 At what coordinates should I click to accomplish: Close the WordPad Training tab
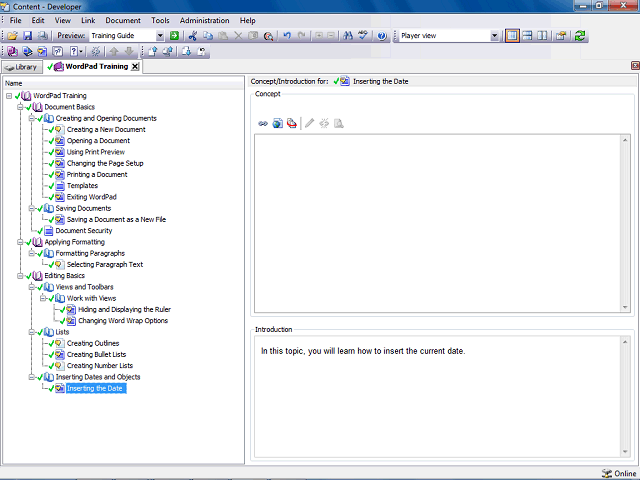(135, 67)
